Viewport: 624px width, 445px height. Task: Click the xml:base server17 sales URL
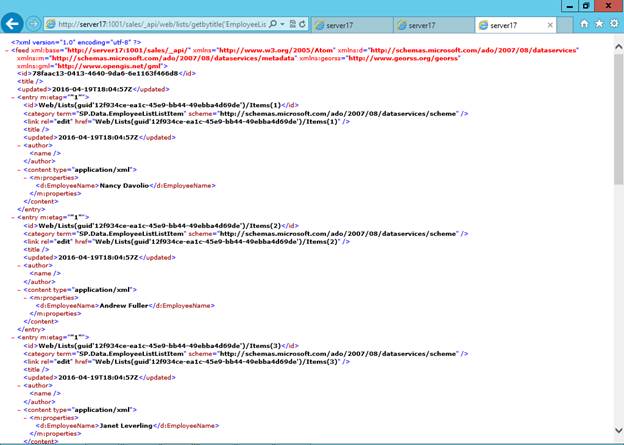(127, 51)
